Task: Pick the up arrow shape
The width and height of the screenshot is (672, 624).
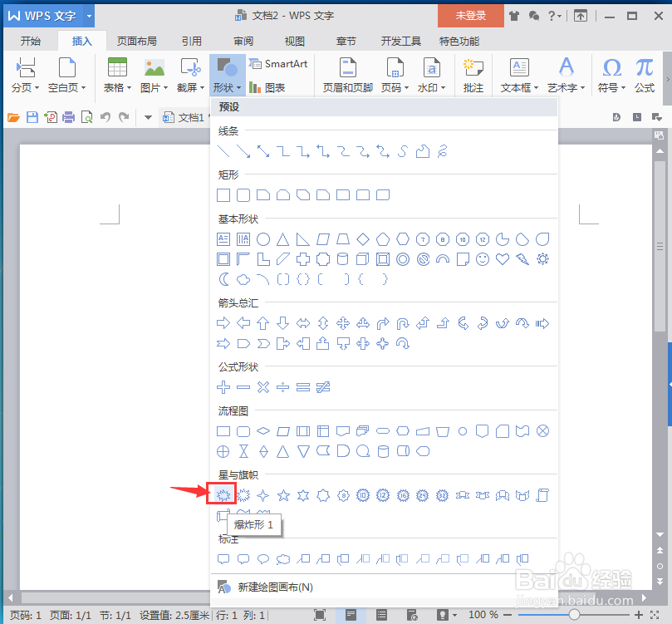Action: (x=263, y=323)
